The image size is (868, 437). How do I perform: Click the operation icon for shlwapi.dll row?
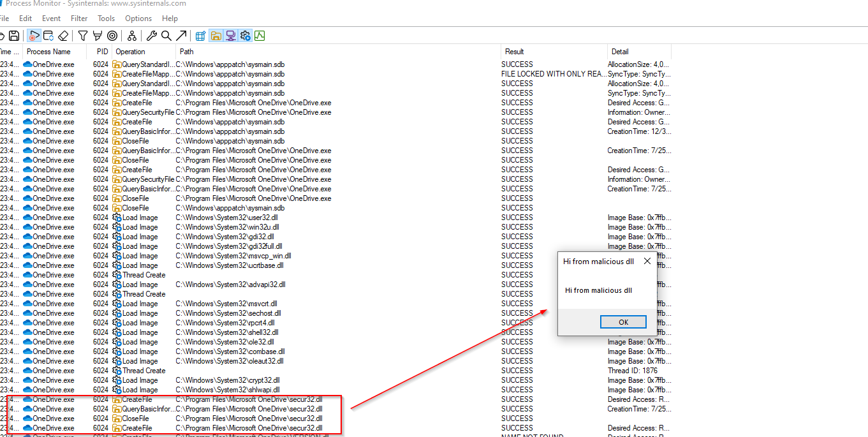tap(117, 390)
